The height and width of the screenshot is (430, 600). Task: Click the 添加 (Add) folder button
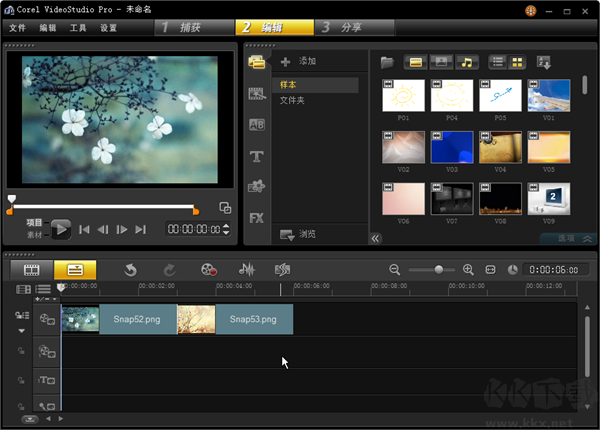(298, 62)
